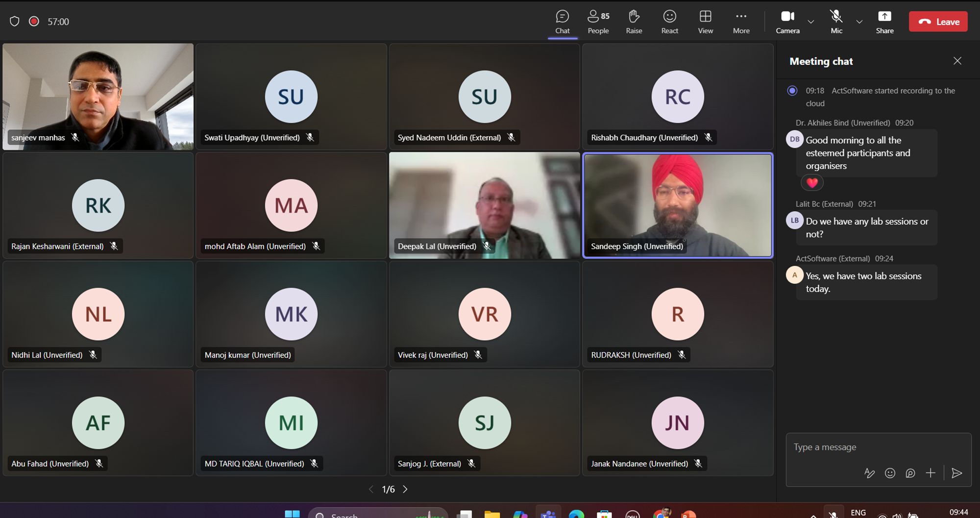
Task: Click the send message arrow icon
Action: click(956, 473)
